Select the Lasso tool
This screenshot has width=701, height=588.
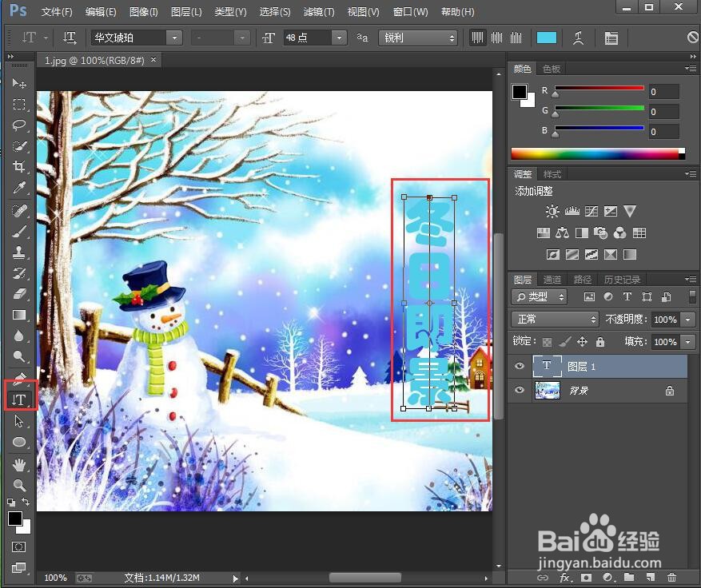pyautogui.click(x=18, y=125)
